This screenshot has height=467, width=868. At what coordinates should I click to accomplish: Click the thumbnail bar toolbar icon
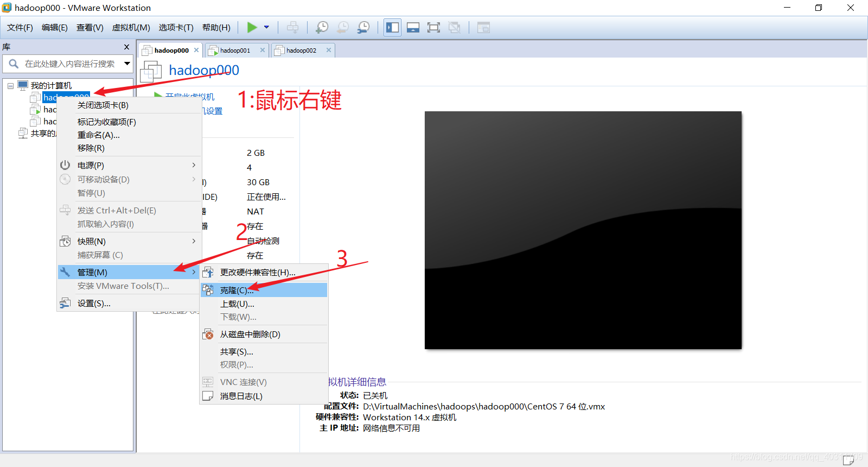click(x=413, y=27)
